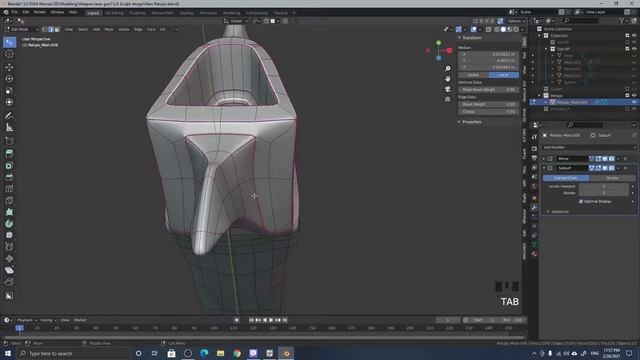640x360 pixels.
Task: Open the Select menu in viewport header
Action: click(x=83, y=29)
